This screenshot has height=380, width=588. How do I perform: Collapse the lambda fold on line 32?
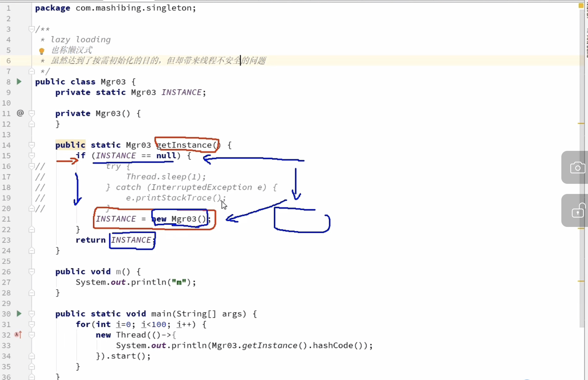(32, 335)
